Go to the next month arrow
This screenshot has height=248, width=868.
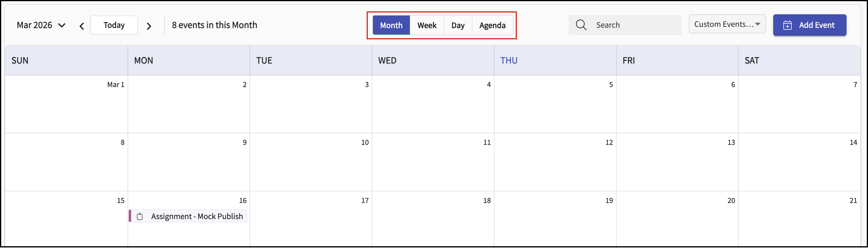pyautogui.click(x=149, y=26)
